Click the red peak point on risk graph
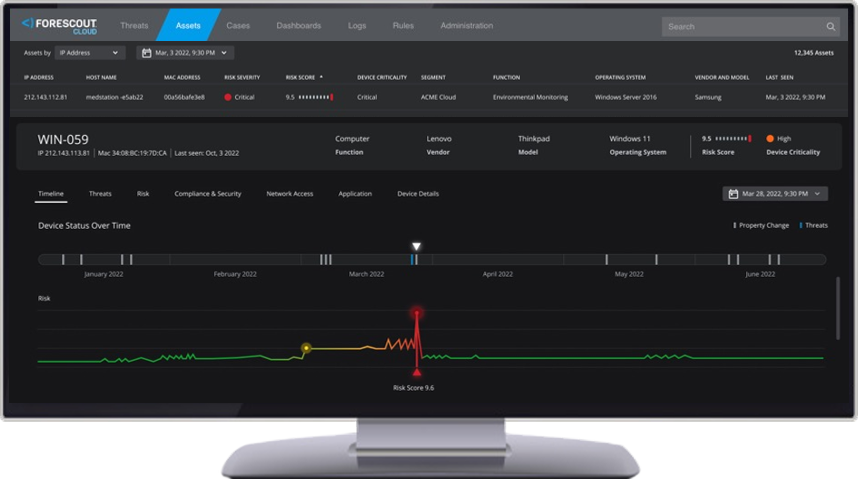Viewport: 858px width, 479px height. click(x=417, y=313)
